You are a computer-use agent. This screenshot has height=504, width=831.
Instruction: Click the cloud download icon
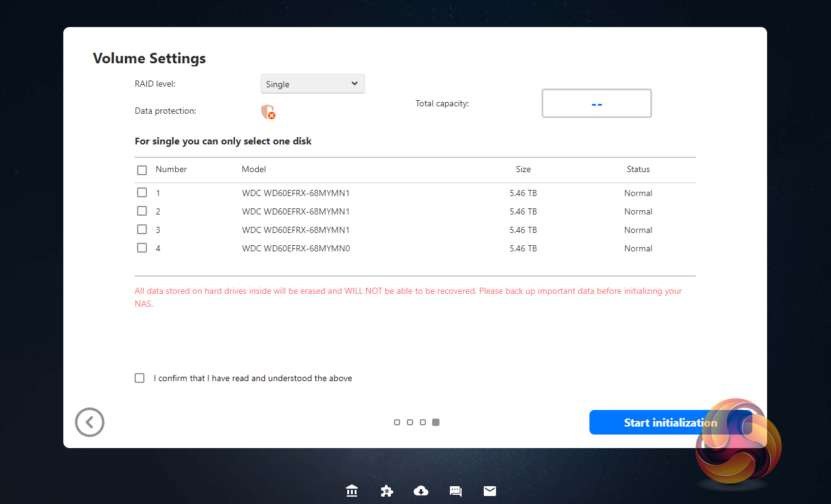(x=421, y=490)
